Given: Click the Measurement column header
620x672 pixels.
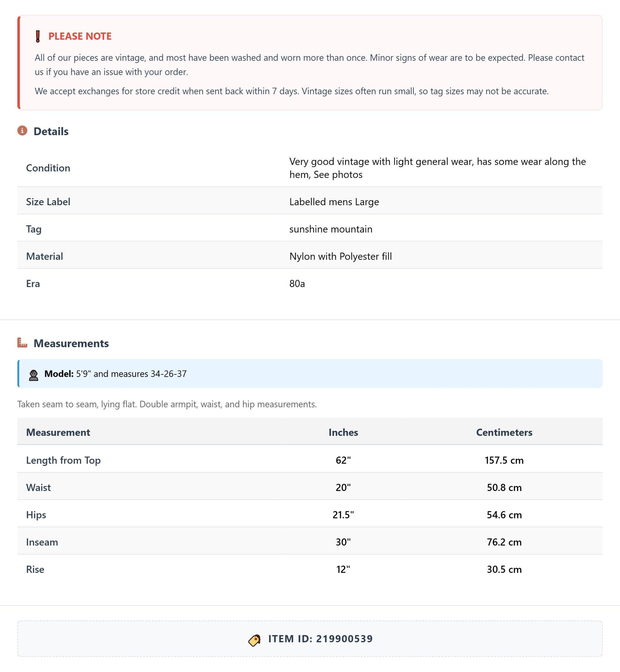Looking at the screenshot, I should click(x=58, y=432).
